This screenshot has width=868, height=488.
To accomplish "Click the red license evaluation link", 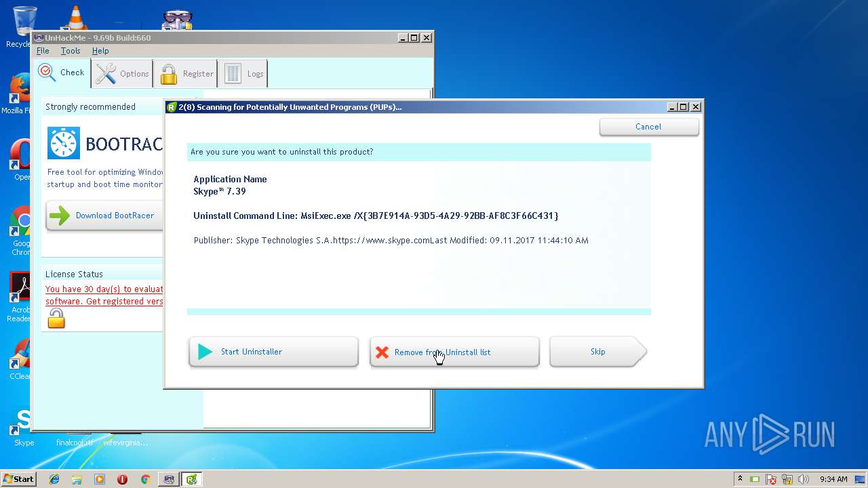I will (x=104, y=295).
